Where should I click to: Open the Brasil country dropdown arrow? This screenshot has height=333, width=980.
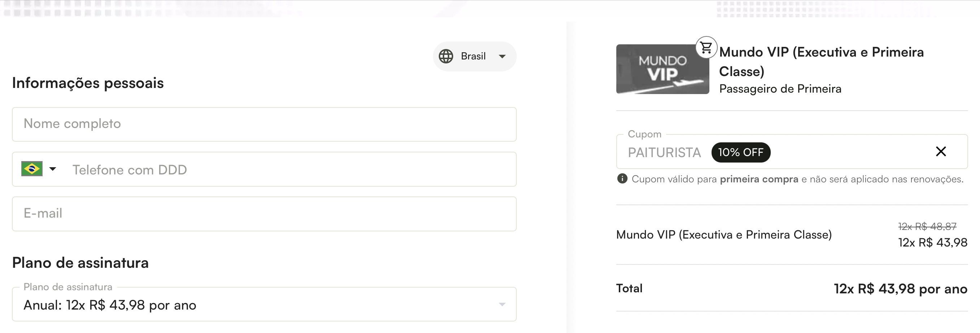502,56
